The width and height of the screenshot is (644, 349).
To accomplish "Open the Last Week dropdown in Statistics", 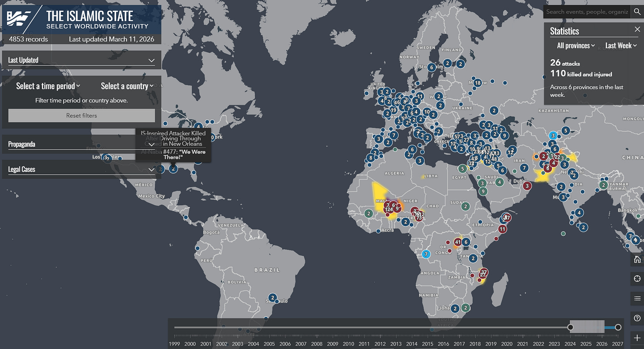I will [x=621, y=46].
